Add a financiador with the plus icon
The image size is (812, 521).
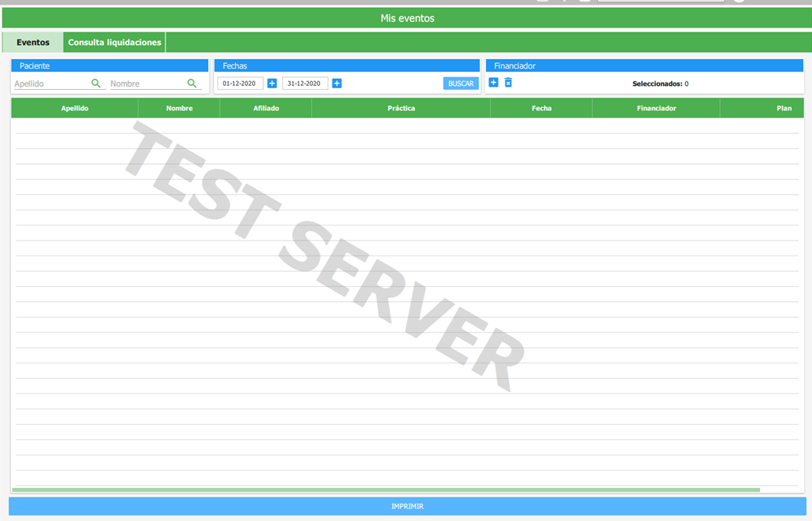coord(494,83)
